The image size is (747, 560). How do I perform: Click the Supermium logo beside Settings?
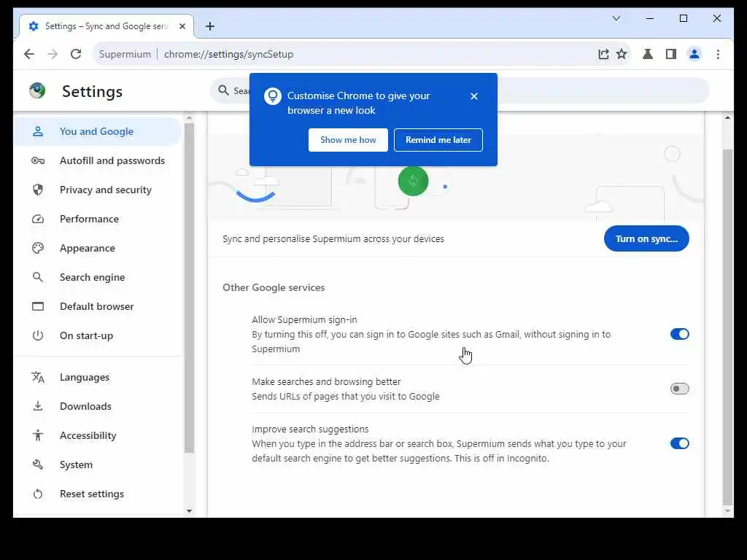pos(37,90)
